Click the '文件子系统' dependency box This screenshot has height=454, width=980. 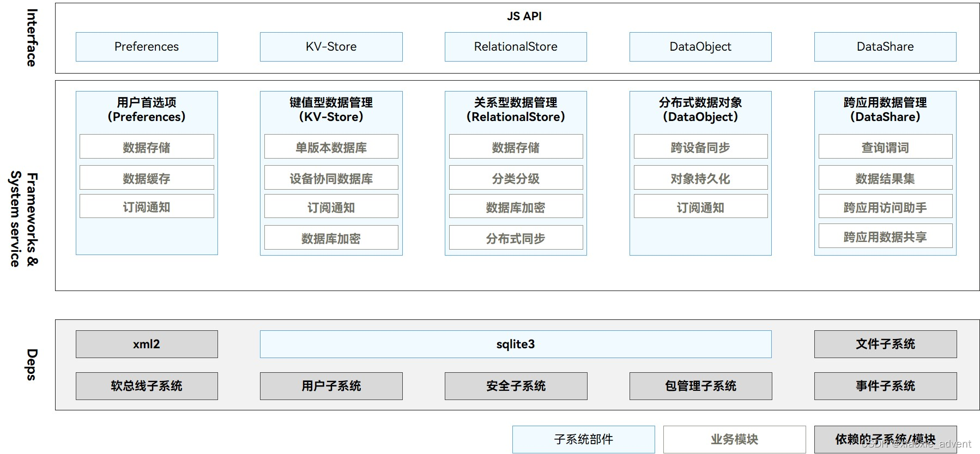[885, 344]
